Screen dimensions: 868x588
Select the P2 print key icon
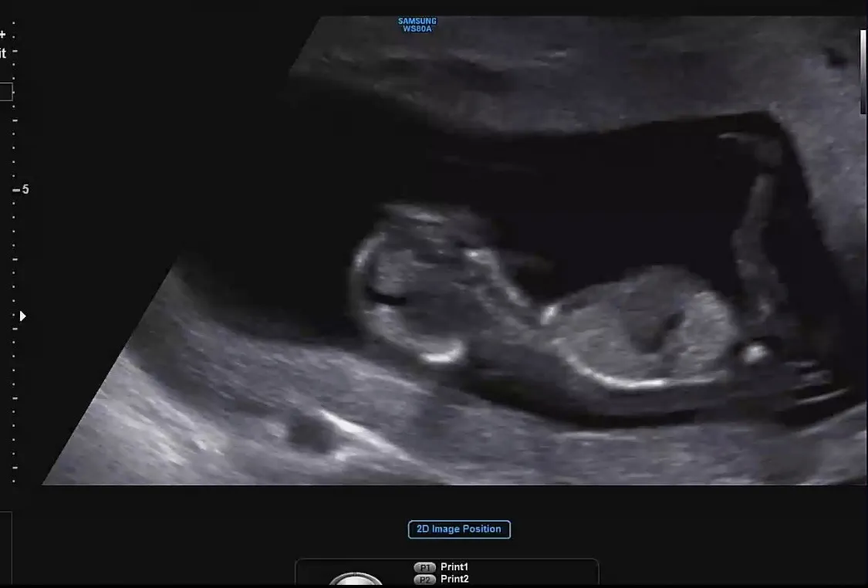424,580
